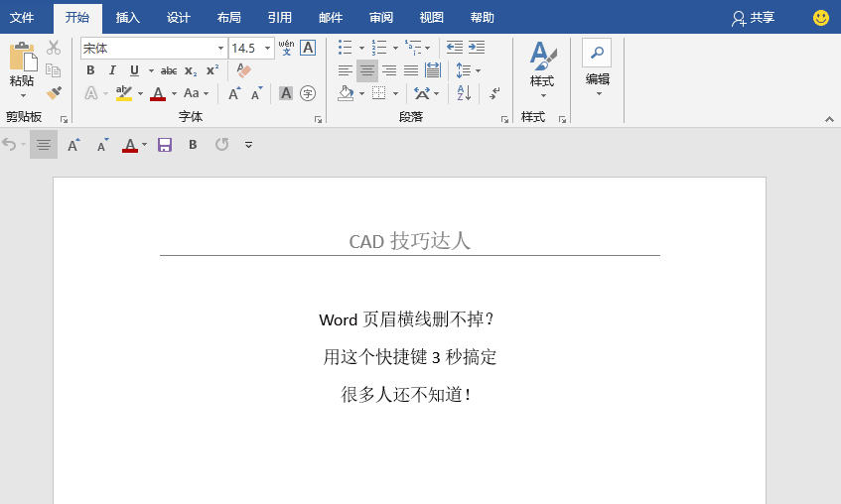Viewport: 841px width, 504px height.
Task: Center align paragraph in ribbon
Action: click(x=367, y=70)
